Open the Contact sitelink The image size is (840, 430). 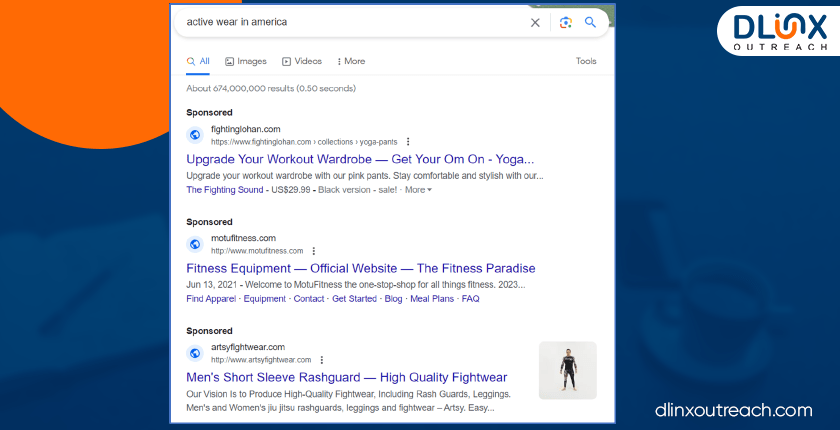coord(309,299)
